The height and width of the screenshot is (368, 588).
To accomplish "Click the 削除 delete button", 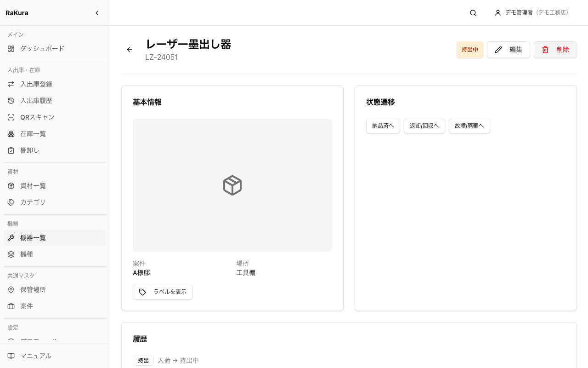I will click(555, 50).
